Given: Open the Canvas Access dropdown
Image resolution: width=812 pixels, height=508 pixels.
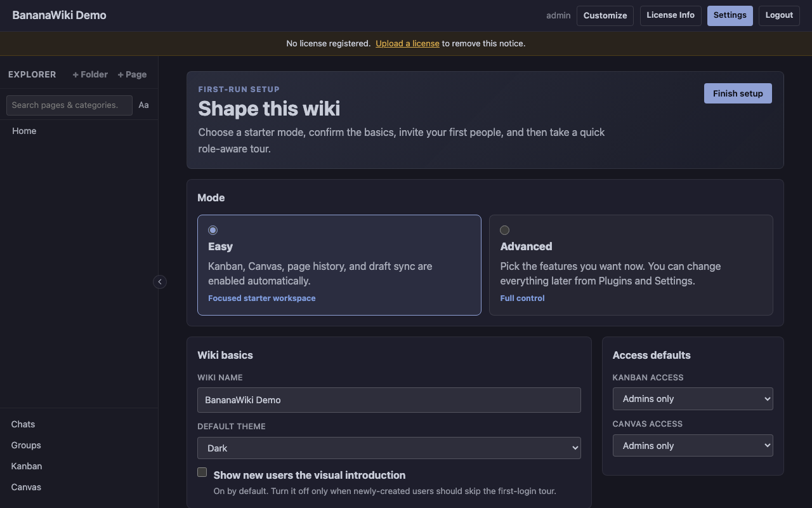Looking at the screenshot, I should tap(693, 446).
